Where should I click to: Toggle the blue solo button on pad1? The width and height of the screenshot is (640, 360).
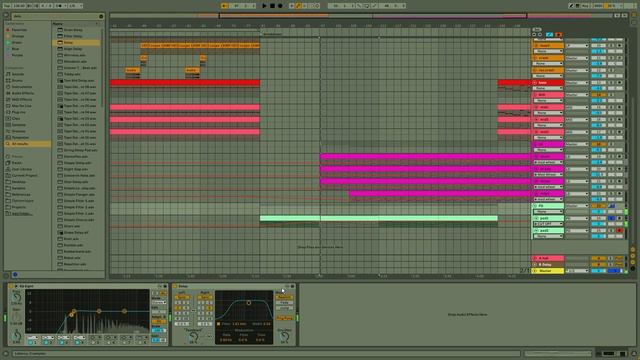pyautogui.click(x=611, y=218)
